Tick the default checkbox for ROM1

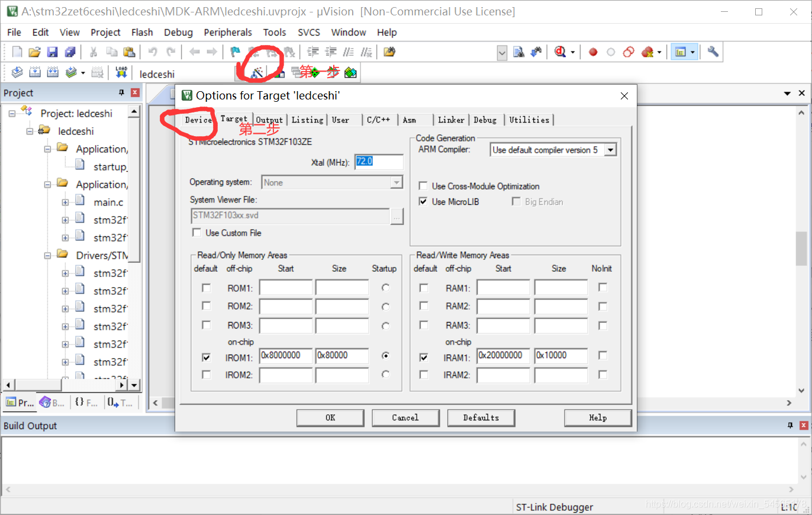tap(206, 288)
